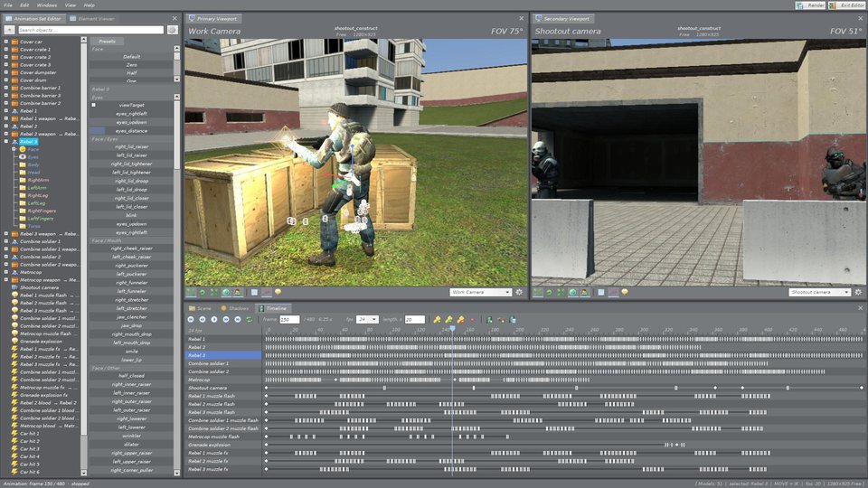Toggle the green loop playback icon
The height and width of the screenshot is (488, 868).
point(250,319)
